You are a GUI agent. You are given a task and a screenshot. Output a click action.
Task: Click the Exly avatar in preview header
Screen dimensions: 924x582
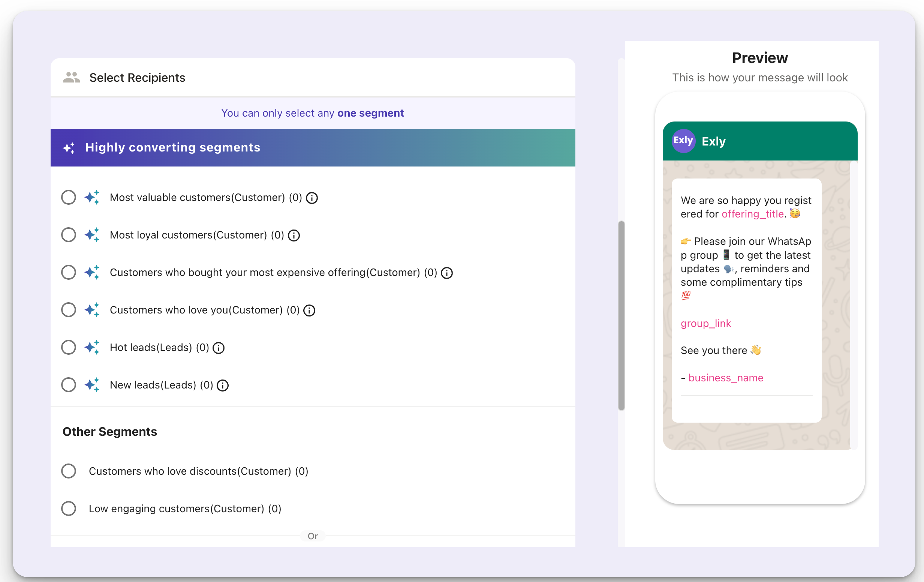pyautogui.click(x=683, y=141)
